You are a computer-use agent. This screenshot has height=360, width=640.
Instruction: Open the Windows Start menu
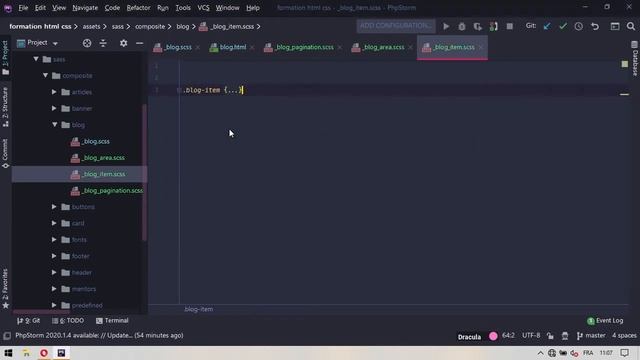(8, 353)
